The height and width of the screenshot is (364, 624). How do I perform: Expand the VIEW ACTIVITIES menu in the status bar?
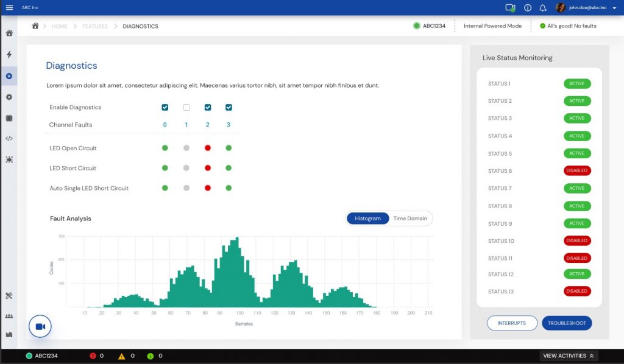[x=569, y=355]
